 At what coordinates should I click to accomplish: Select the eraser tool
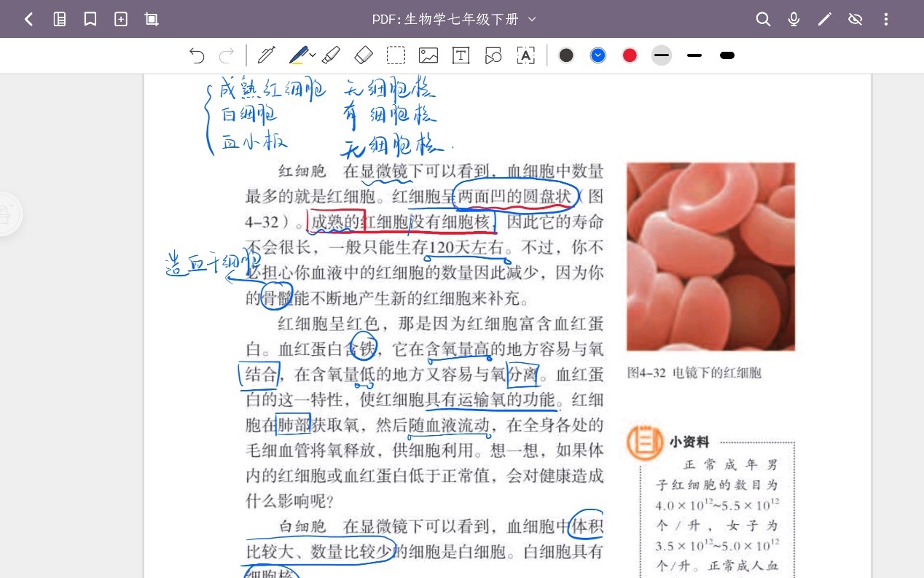pos(363,55)
